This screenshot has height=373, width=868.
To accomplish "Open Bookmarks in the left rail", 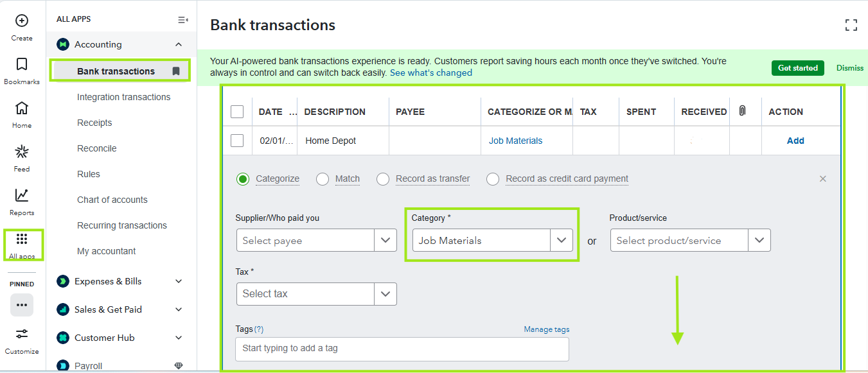I will click(x=22, y=64).
